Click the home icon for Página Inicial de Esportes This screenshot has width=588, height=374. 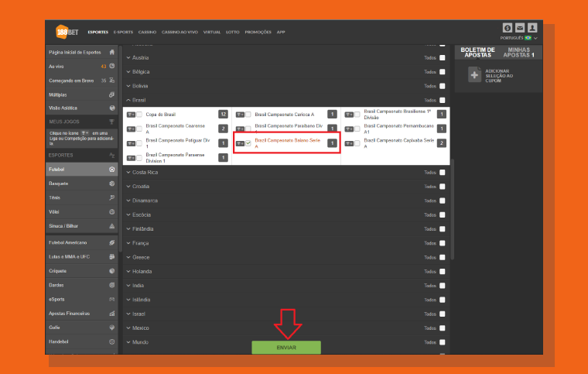111,52
